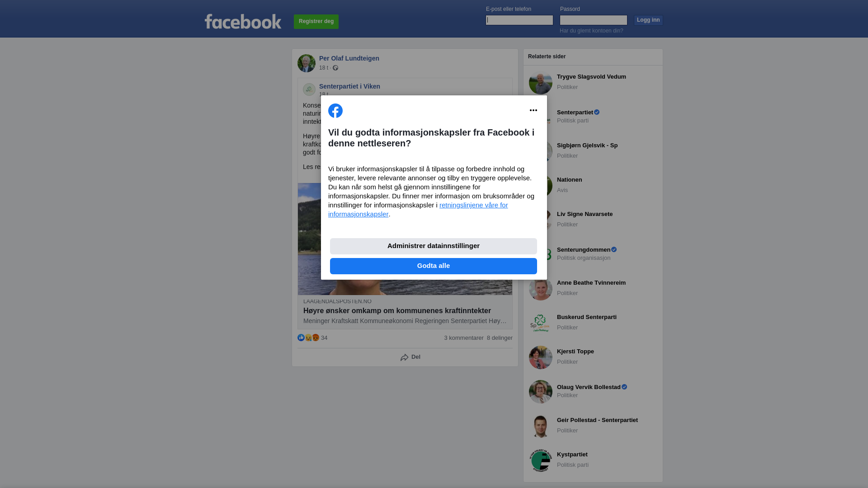This screenshot has height=488, width=868.
Task: Open the reaction emojis on the post
Action: click(308, 338)
